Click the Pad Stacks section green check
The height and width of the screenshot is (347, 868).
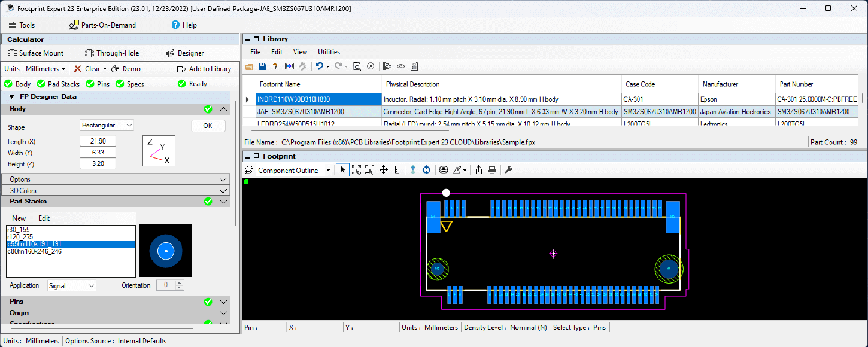point(208,202)
